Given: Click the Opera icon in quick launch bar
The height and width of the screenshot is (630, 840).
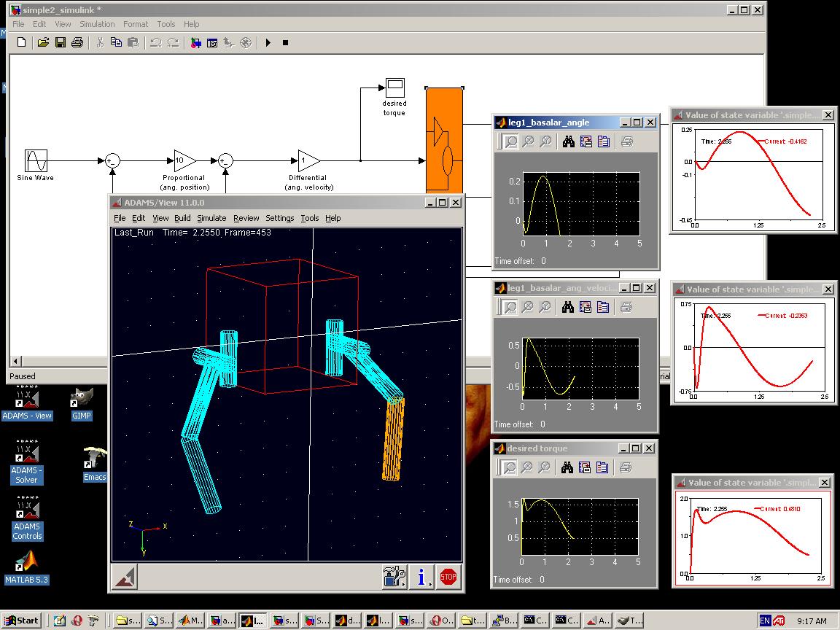Looking at the screenshot, I should 77,621.
